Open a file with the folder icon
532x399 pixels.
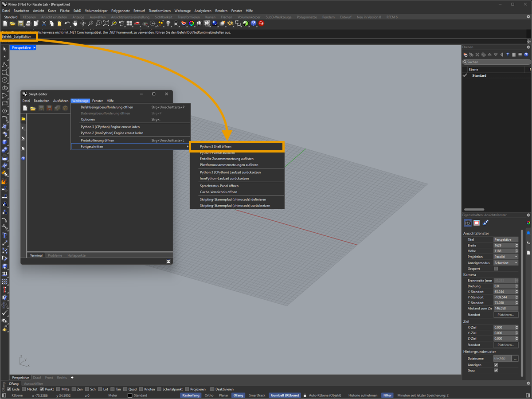[13, 23]
